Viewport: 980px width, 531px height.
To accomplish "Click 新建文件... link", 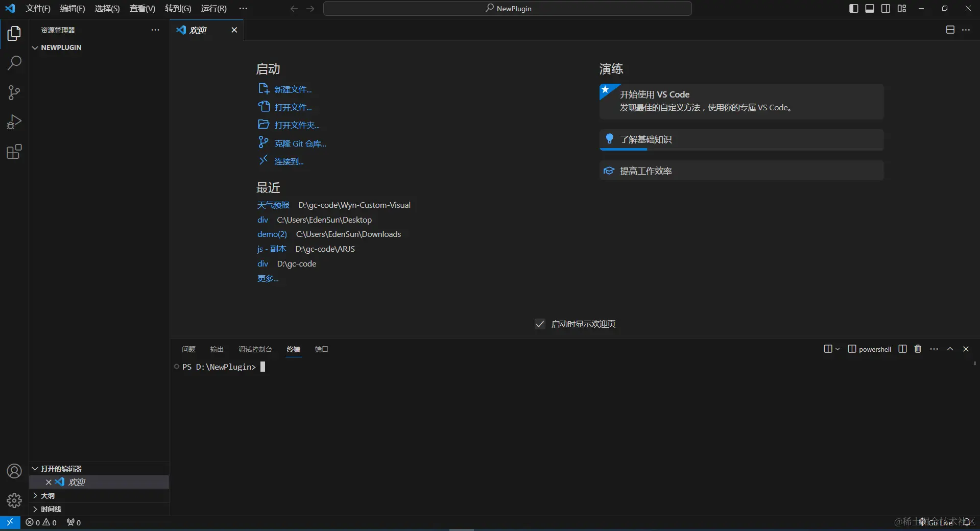I will pos(293,89).
